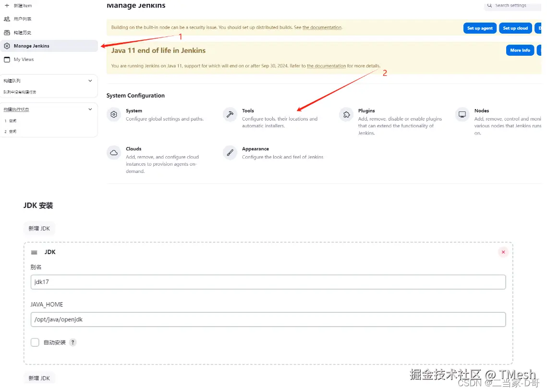
Task: Open the documentation link in Java 11 notice
Action: coord(326,66)
